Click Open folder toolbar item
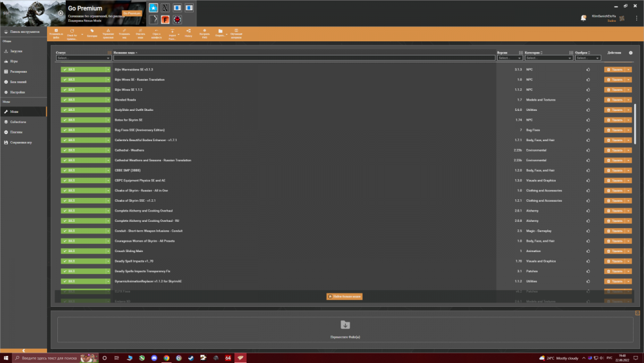 (x=220, y=34)
